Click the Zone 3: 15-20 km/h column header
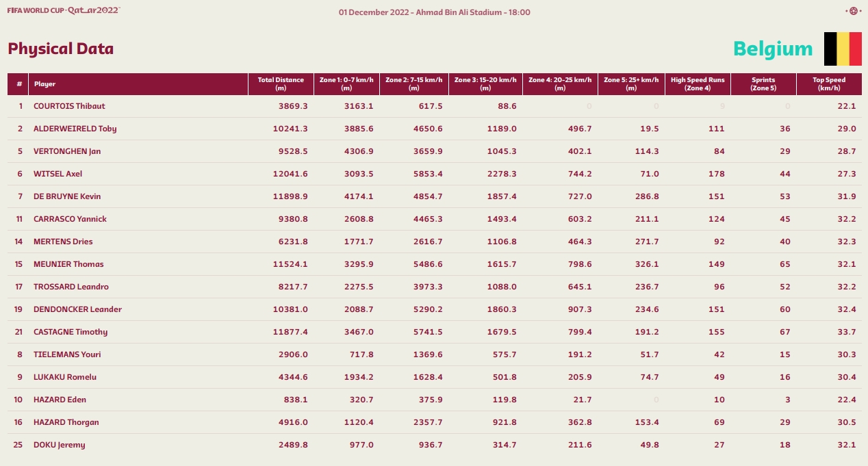The image size is (868, 466). coord(485,84)
